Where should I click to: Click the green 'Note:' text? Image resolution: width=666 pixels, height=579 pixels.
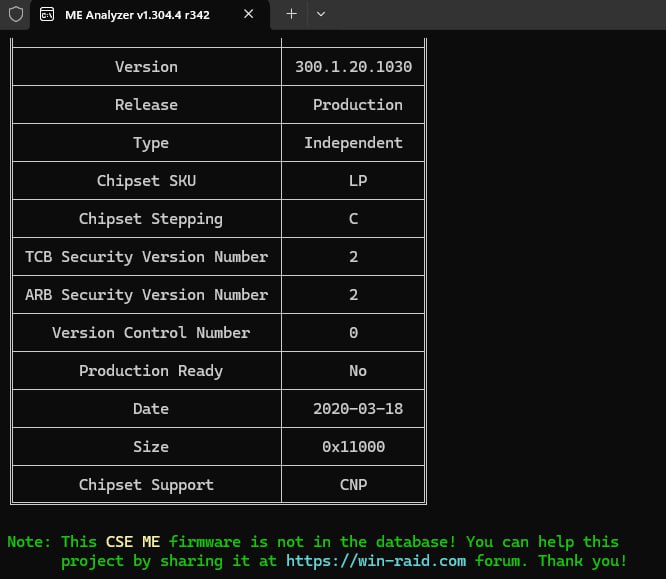(29, 542)
